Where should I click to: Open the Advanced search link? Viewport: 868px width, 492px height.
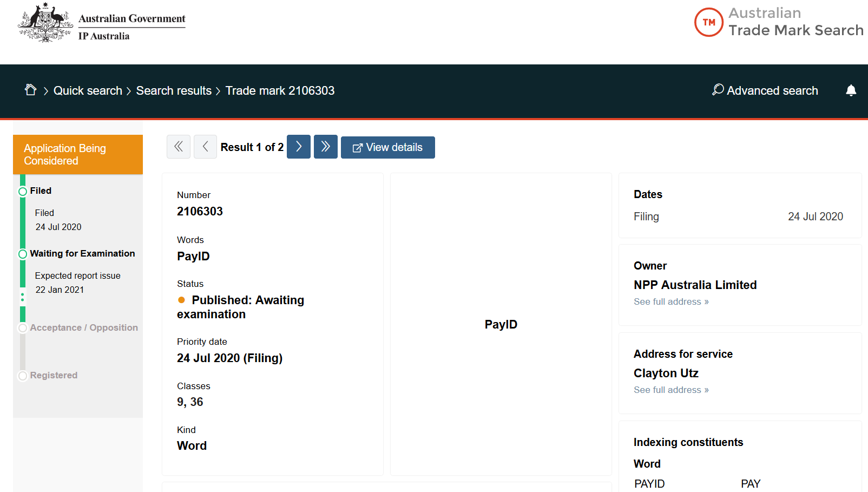(765, 90)
